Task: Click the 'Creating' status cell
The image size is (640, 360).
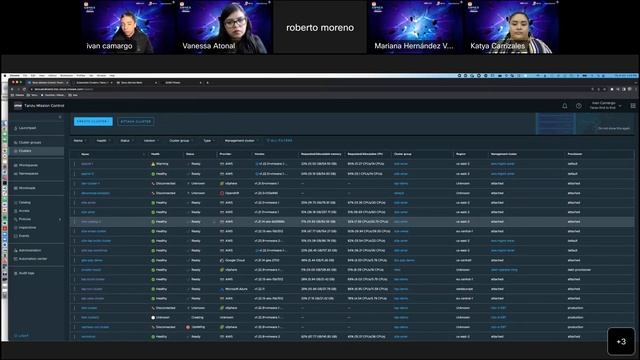Action: tap(197, 318)
